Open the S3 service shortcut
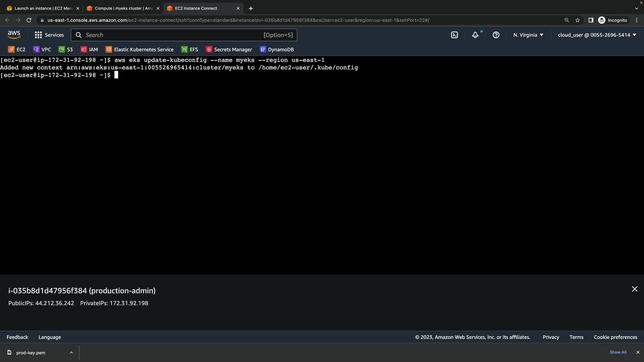This screenshot has height=362, width=644. click(x=66, y=50)
